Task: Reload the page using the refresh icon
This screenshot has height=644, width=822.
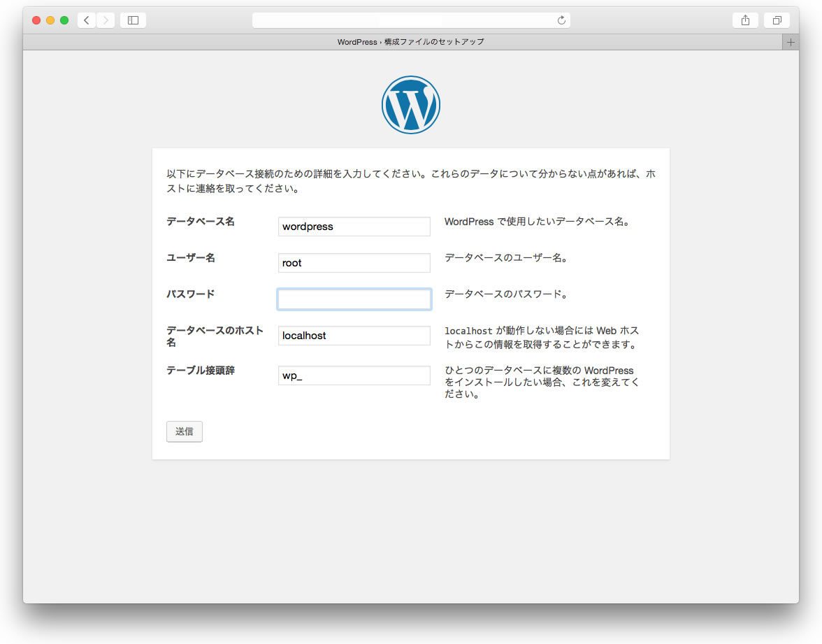Action: click(561, 20)
